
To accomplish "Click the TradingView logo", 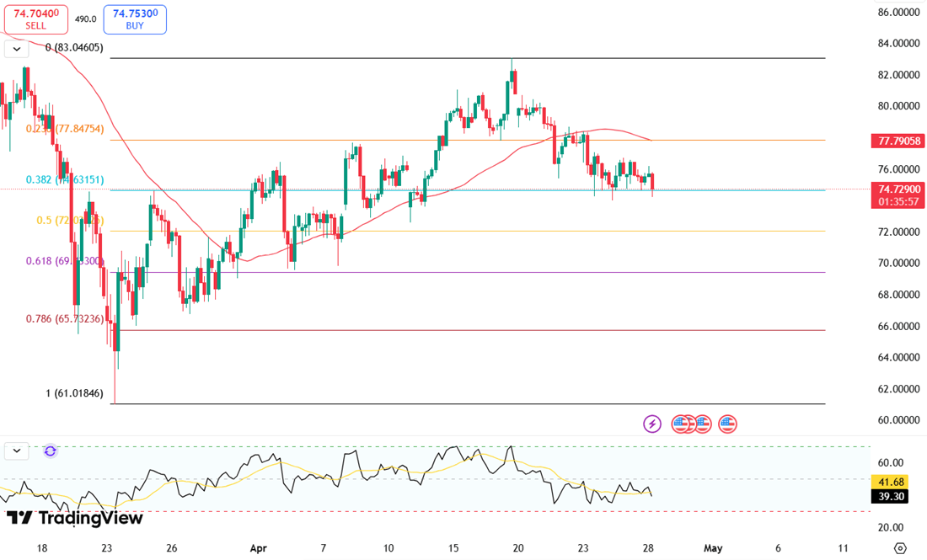I will click(x=74, y=518).
